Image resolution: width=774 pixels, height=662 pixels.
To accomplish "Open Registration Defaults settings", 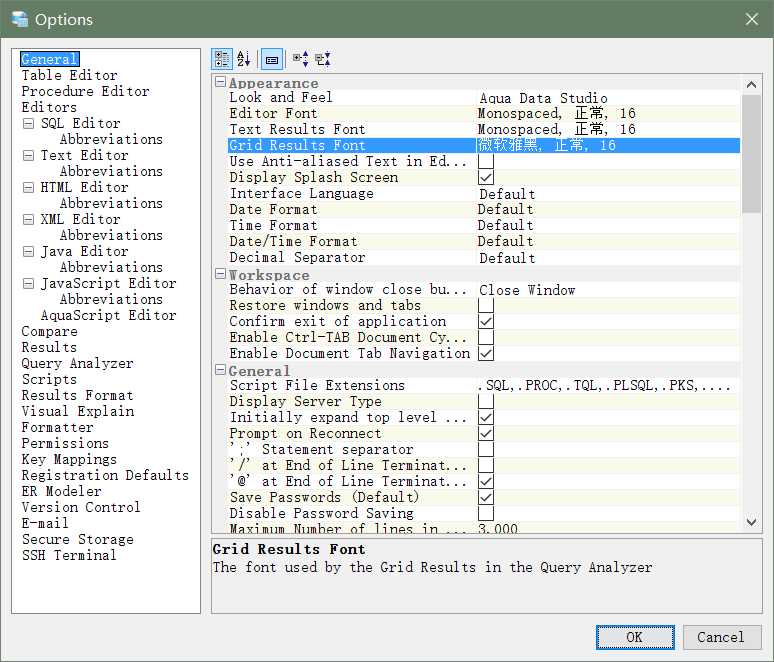I will pyautogui.click(x=105, y=475).
